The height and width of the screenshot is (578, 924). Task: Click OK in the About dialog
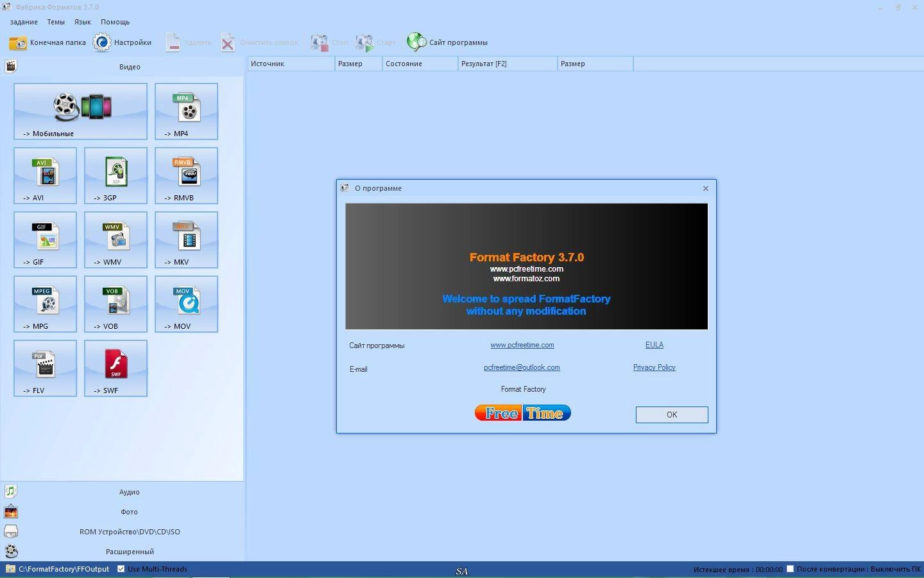(x=672, y=415)
